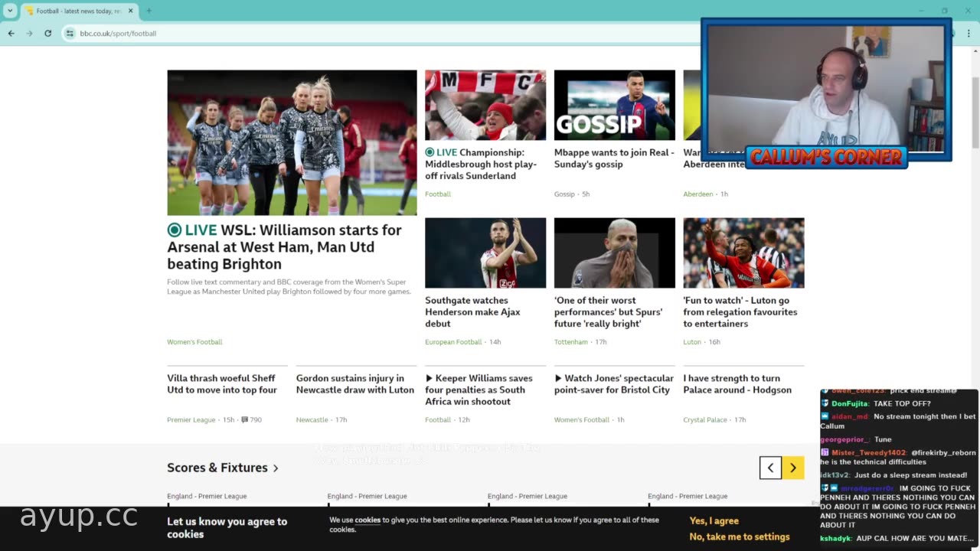Open the cookies link in the consent banner
The width and height of the screenshot is (980, 551).
(367, 520)
